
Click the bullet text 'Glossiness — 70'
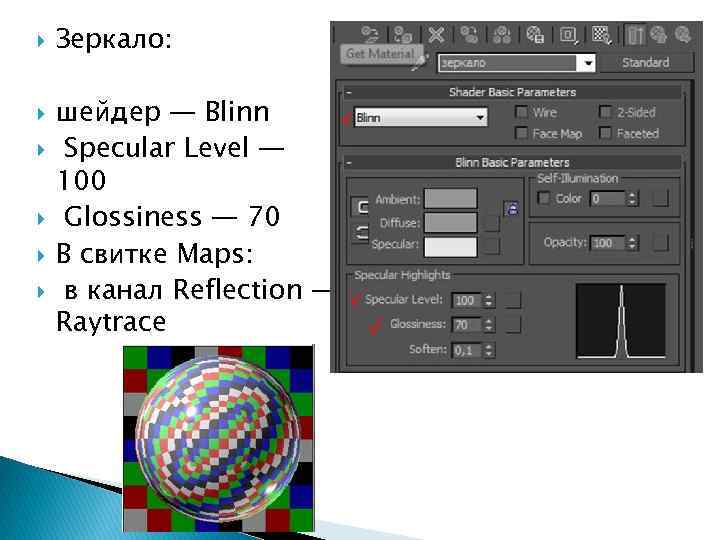pos(172,217)
